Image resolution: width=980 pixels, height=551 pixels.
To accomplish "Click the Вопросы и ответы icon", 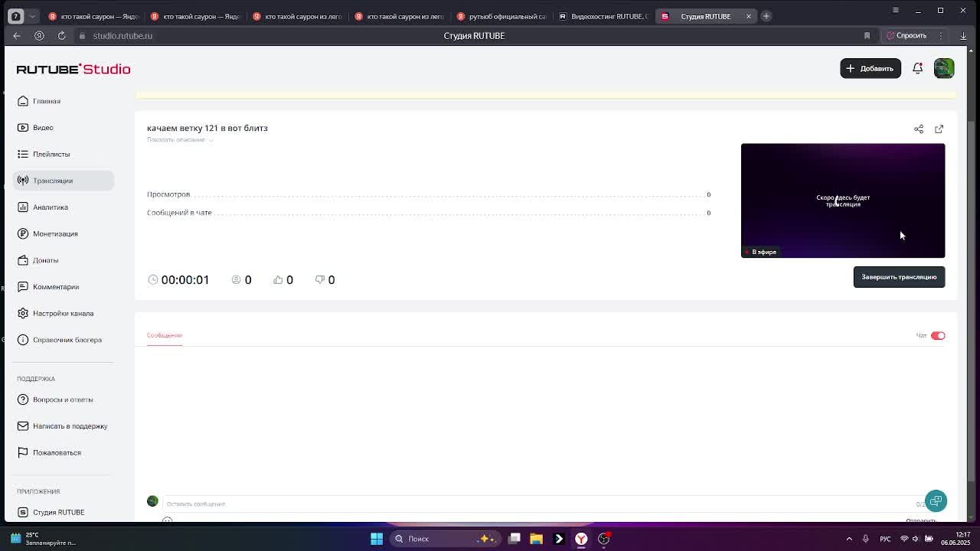I will point(23,399).
